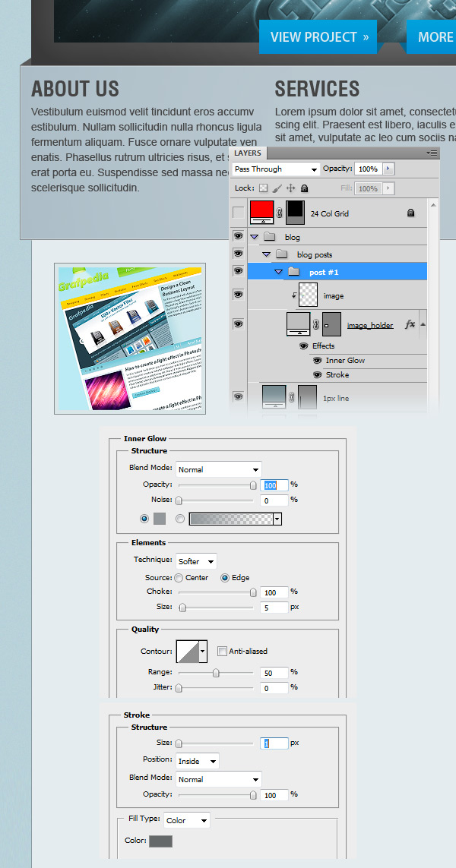This screenshot has width=456, height=868.
Task: Collapse the post #1 group triangle
Action: point(279,272)
